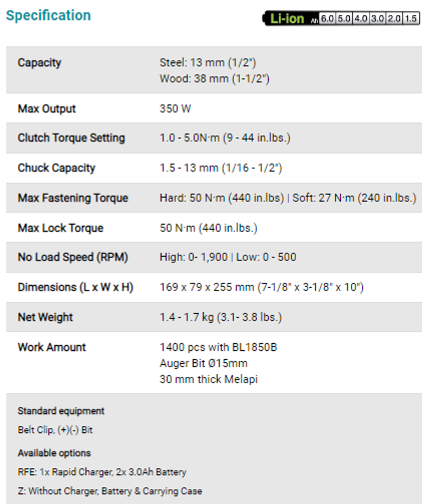Select the 2.0 Ah battery box
Screen dimensions: 422x504
394,19
